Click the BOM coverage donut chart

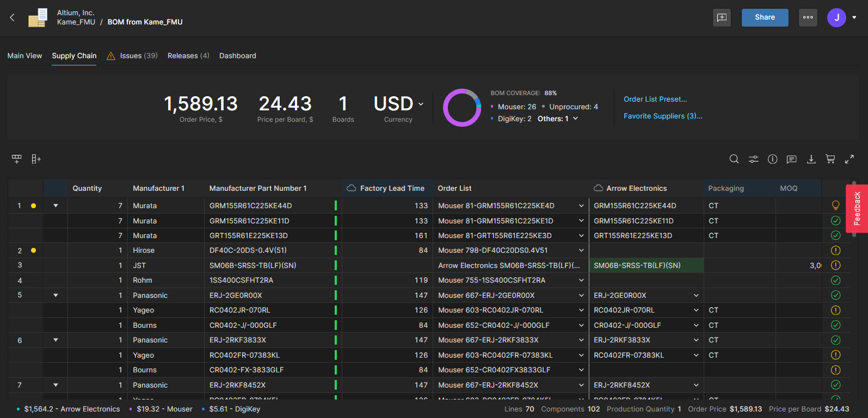click(x=462, y=108)
